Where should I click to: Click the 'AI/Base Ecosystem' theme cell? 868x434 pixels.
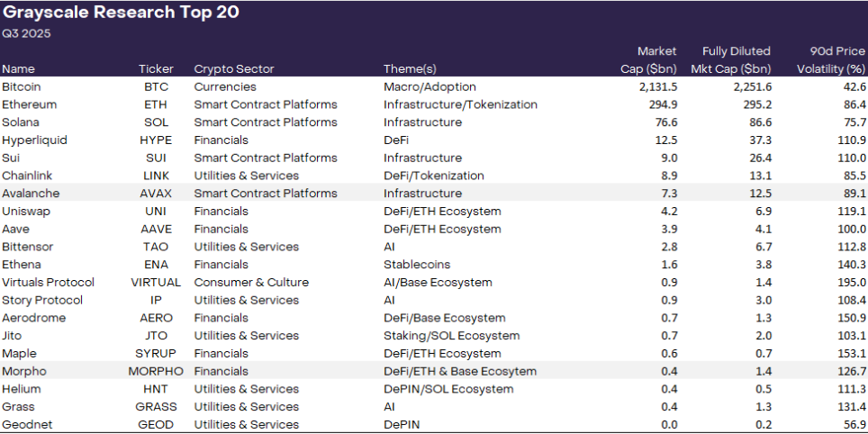point(438,282)
